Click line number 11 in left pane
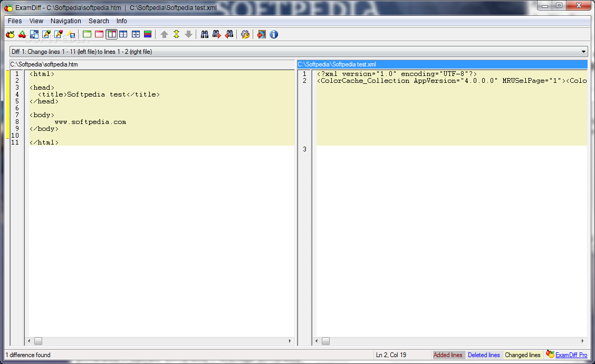Viewport: 595px width, 364px height. [15, 142]
